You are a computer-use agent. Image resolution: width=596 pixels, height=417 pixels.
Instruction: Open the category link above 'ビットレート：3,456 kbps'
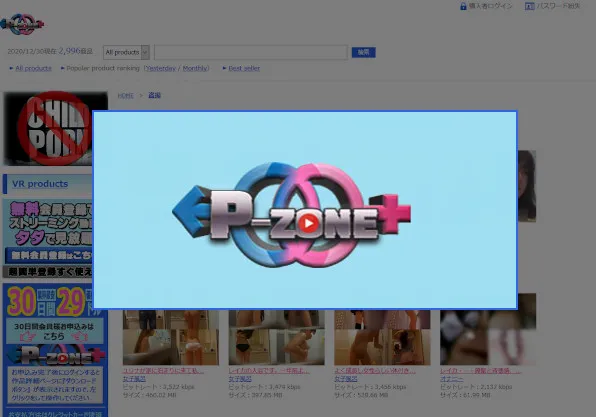(346, 379)
